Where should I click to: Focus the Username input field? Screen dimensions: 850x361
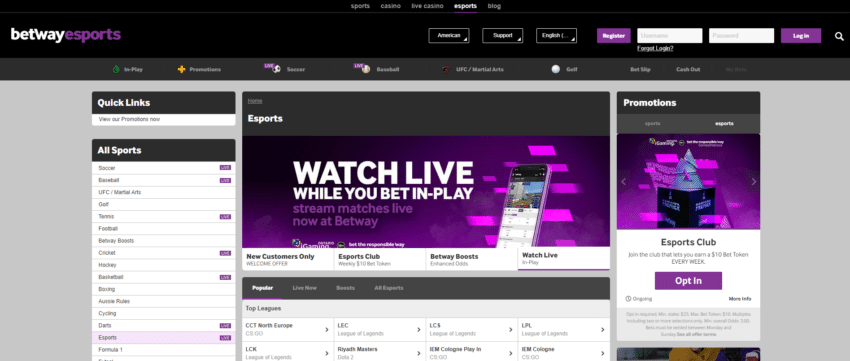pos(669,36)
